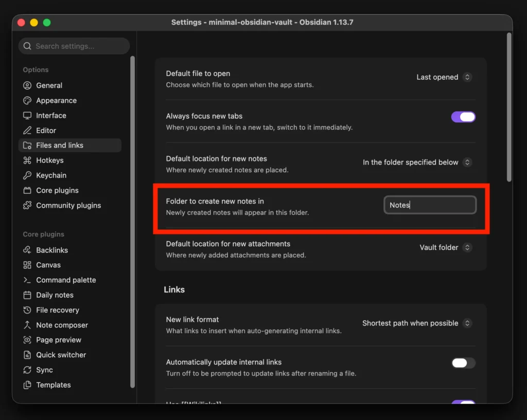
Task: Open Templates plugin settings
Action: tap(70, 385)
